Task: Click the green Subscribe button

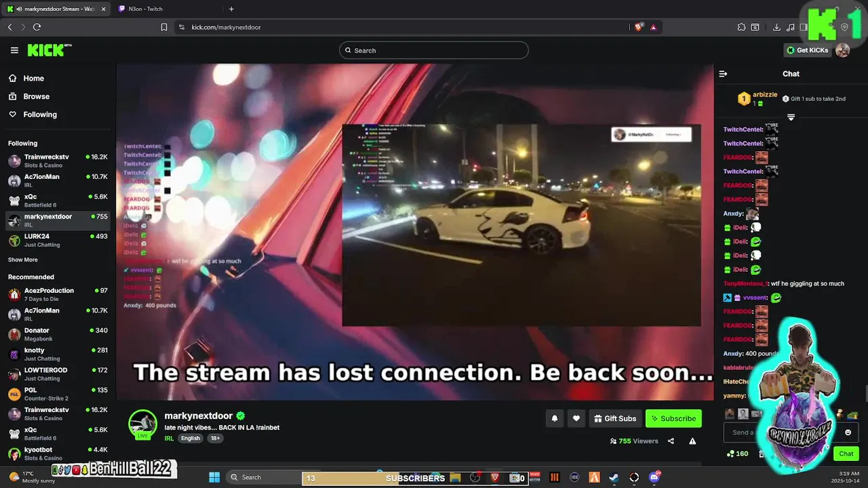Action: point(673,418)
